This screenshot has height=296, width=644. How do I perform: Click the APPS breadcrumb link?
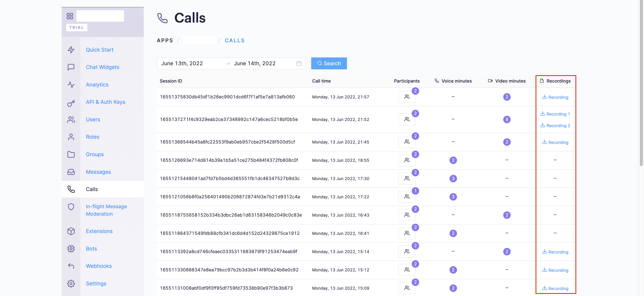165,40
